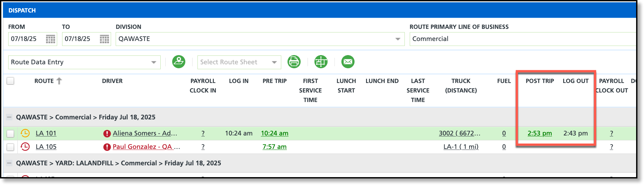Click the DISPATCH title bar label
The image size is (644, 185).
pyautogui.click(x=22, y=10)
